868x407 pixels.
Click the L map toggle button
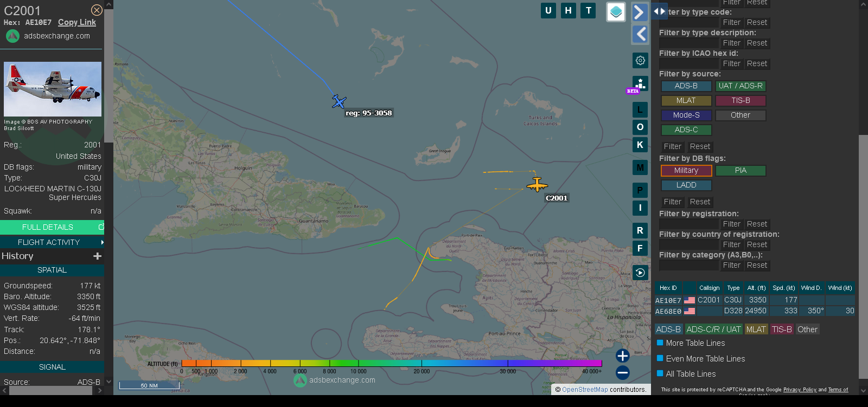pyautogui.click(x=640, y=110)
